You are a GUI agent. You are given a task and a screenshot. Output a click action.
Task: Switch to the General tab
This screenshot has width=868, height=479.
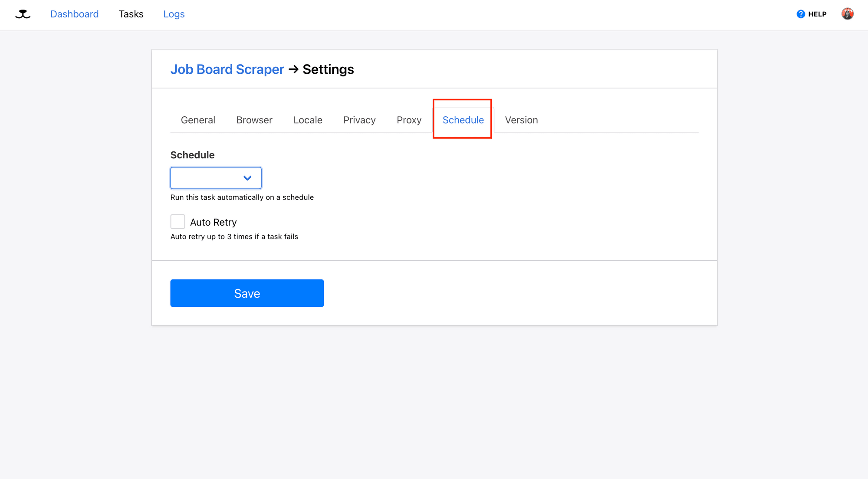click(198, 120)
